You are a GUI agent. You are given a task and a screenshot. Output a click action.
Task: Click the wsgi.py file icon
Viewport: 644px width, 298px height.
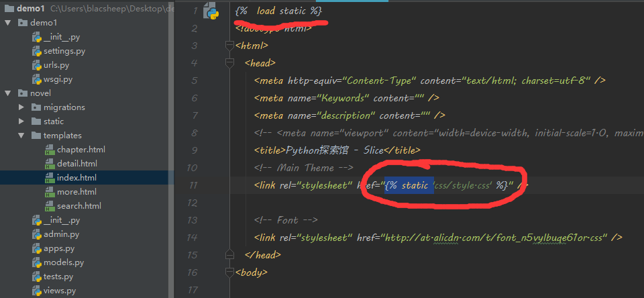point(37,79)
